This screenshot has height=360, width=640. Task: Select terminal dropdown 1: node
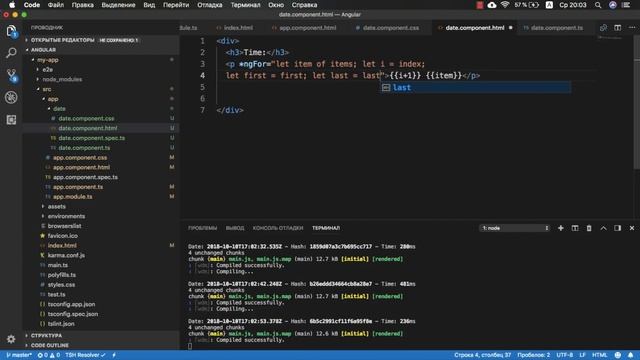click(515, 228)
